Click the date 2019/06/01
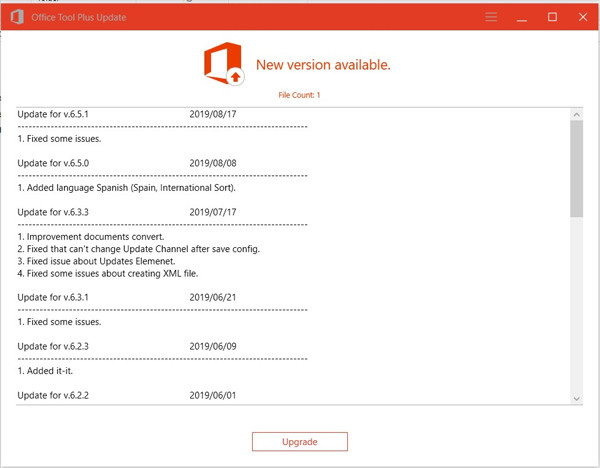This screenshot has height=468, width=600. [213, 395]
